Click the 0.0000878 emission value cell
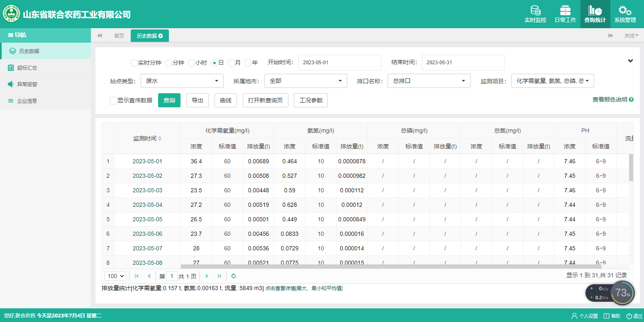 (x=352, y=161)
